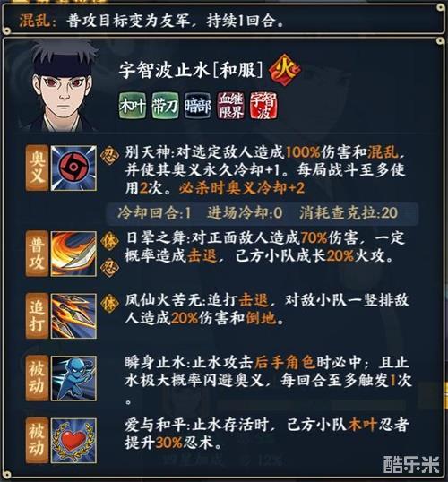Viewport: 448px width, 482px height.
Task: Click Shisui's character portrait
Action: coord(64,88)
